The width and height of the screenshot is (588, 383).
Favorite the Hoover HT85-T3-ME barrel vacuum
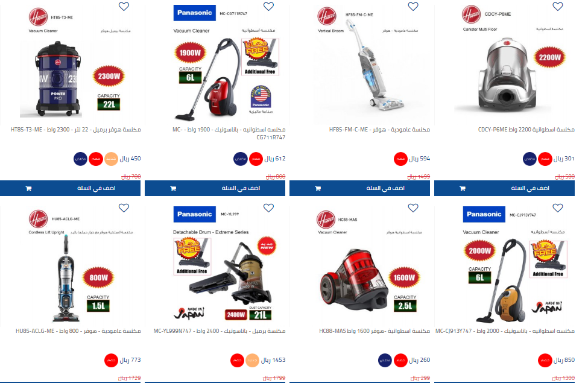tap(124, 7)
